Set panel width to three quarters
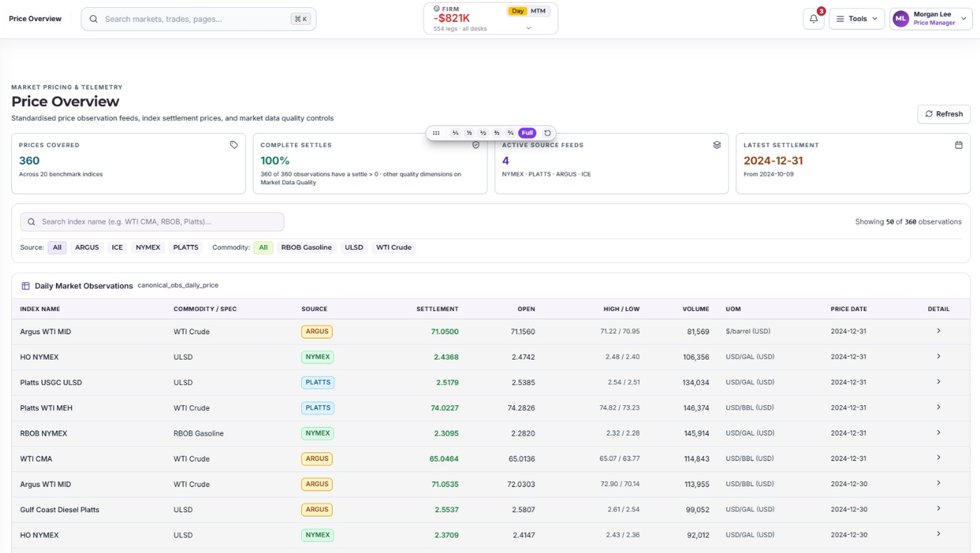This screenshot has height=553, width=980. point(510,133)
